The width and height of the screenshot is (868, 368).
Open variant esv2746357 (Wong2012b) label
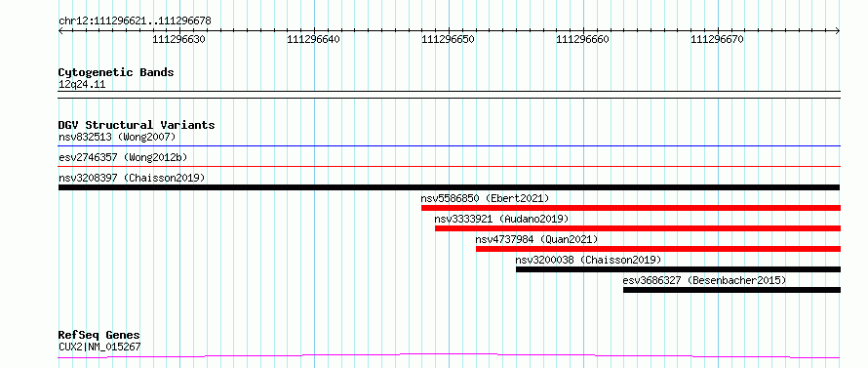coord(123,157)
